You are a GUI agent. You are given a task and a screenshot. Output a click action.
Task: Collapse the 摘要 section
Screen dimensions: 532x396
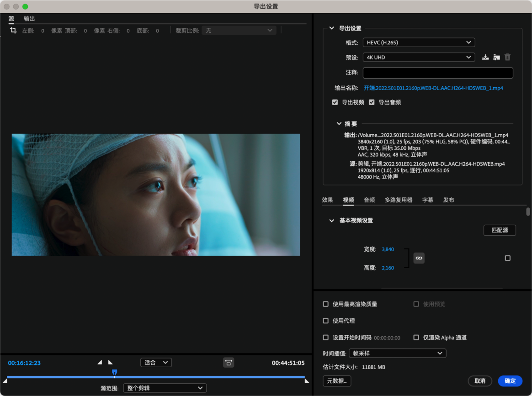pyautogui.click(x=339, y=124)
